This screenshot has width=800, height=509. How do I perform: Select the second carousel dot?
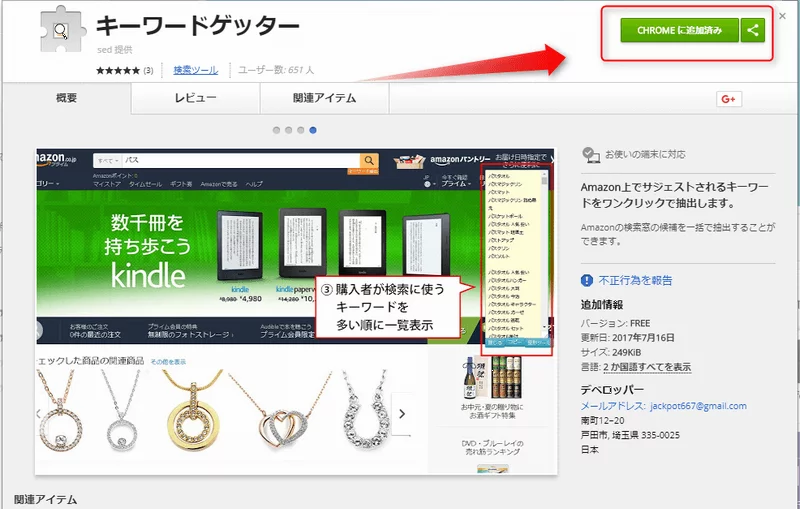[x=288, y=130]
